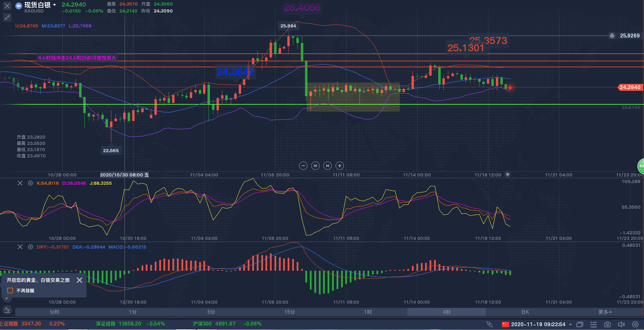Zoom in the chart with plus button
The height and width of the screenshot is (330, 644).
(340, 166)
